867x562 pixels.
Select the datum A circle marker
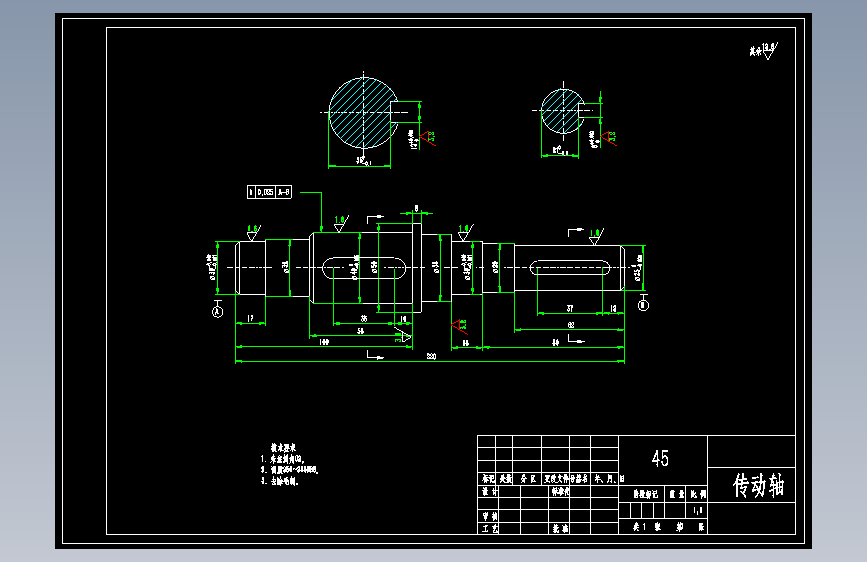tap(218, 312)
